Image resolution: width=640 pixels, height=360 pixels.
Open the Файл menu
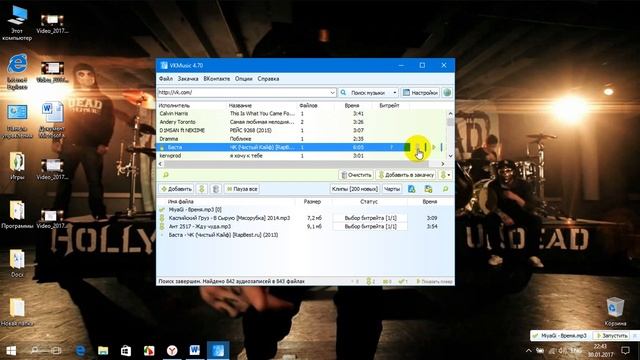(x=166, y=79)
